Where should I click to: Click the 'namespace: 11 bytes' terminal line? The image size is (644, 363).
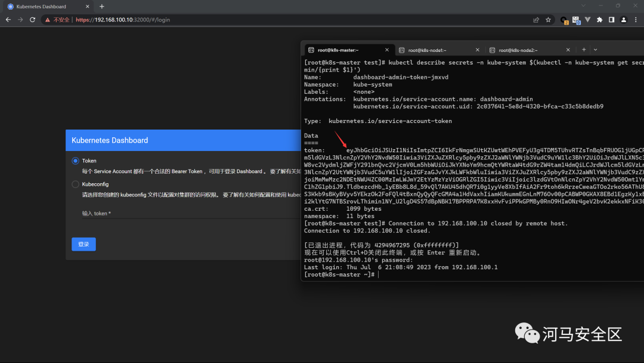339,216
